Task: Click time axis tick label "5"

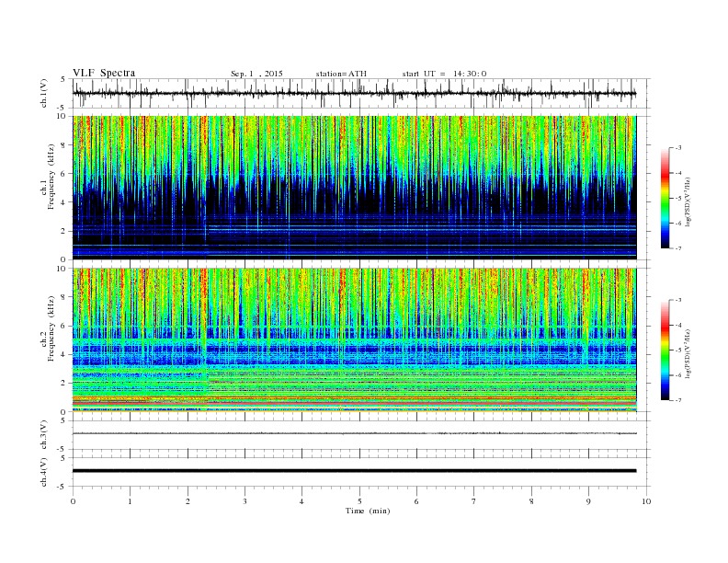Action: 359,501
